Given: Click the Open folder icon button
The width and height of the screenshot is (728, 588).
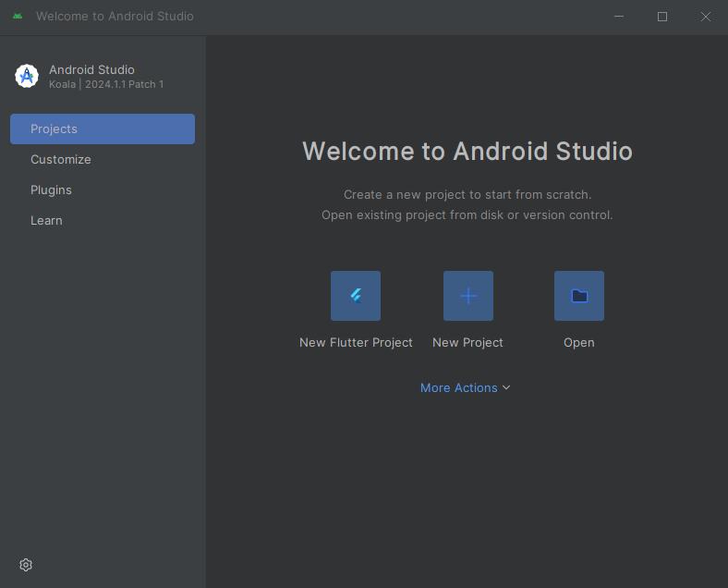Looking at the screenshot, I should click(579, 296).
